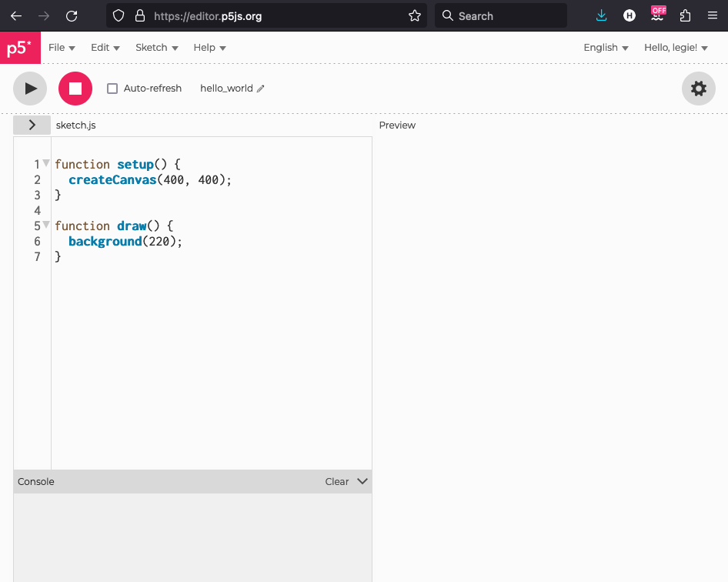Screen dimensions: 728x582
Task: Open the Hello, legie! account dropdown
Action: pyautogui.click(x=676, y=48)
